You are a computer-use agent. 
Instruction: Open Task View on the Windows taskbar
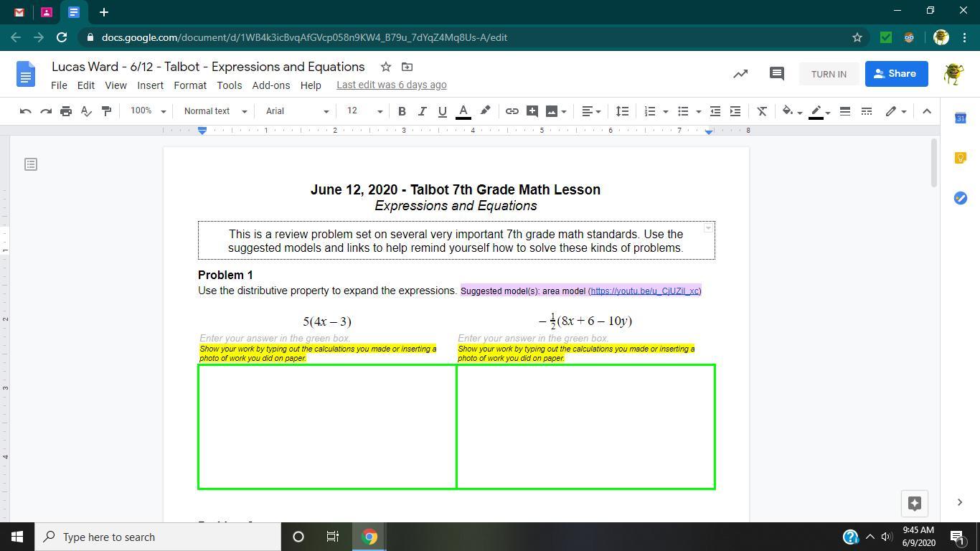click(333, 537)
